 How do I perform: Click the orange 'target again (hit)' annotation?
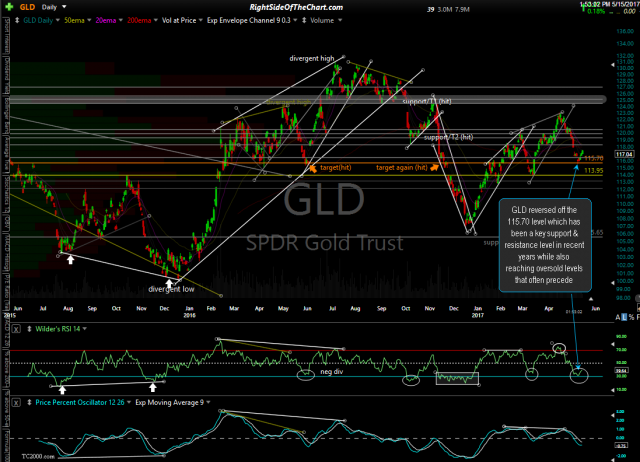(402, 167)
